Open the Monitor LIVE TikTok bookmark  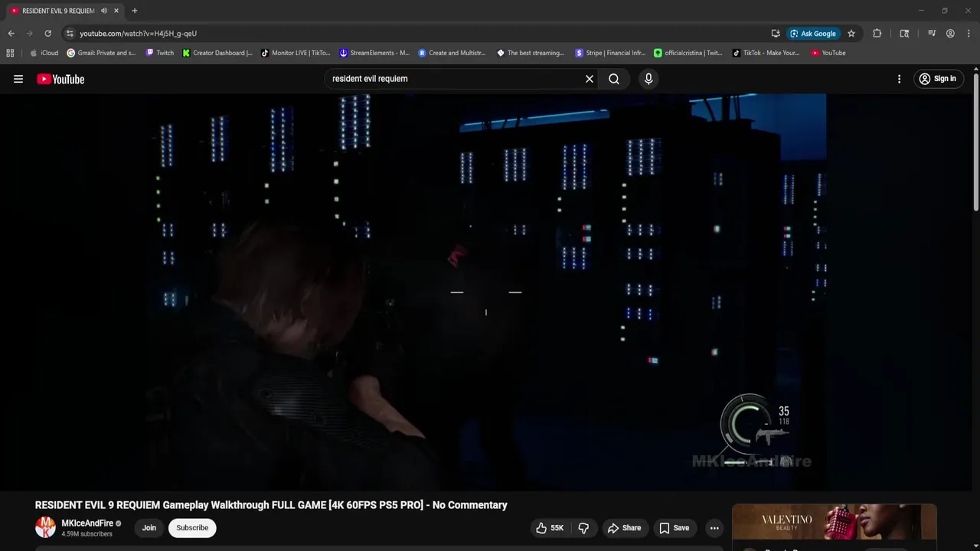point(296,53)
